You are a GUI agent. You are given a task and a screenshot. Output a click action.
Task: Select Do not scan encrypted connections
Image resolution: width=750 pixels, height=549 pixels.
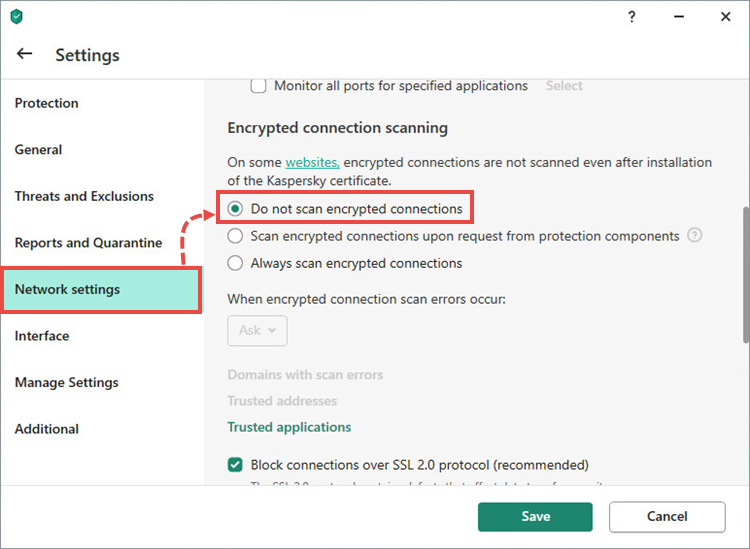coord(235,209)
